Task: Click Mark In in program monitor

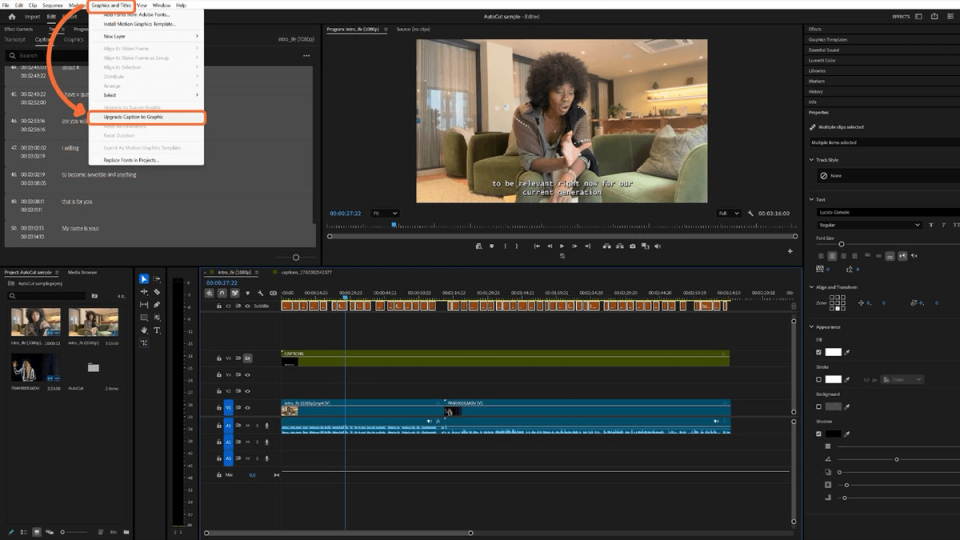Action: pyautogui.click(x=505, y=246)
